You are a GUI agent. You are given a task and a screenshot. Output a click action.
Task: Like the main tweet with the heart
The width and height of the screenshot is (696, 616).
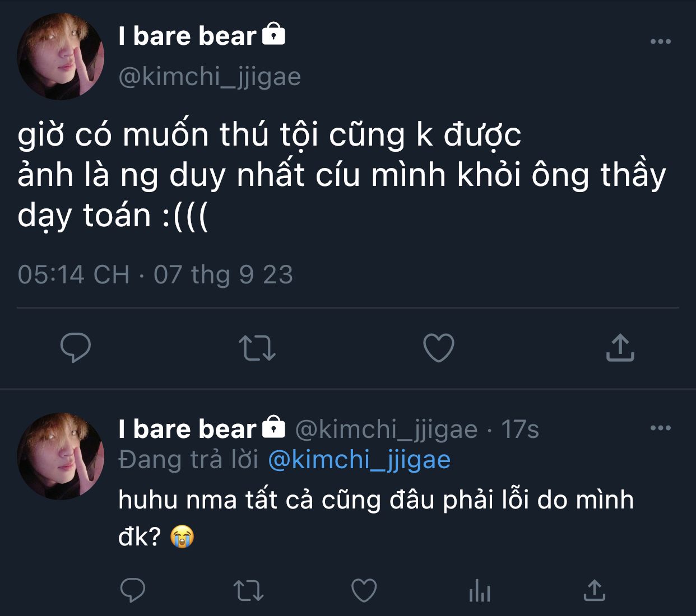pos(438,347)
